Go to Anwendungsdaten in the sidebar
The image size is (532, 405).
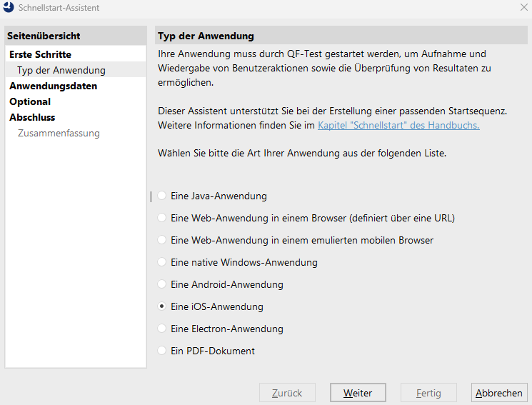(53, 86)
